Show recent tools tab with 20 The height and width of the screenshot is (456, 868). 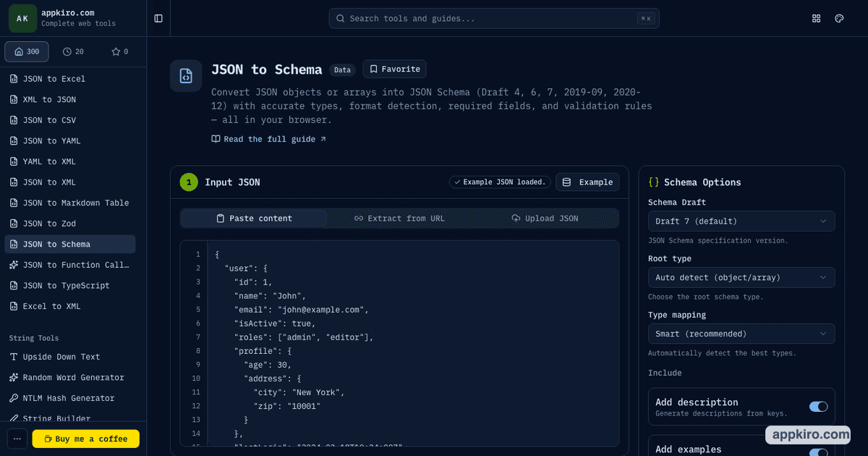coord(73,51)
